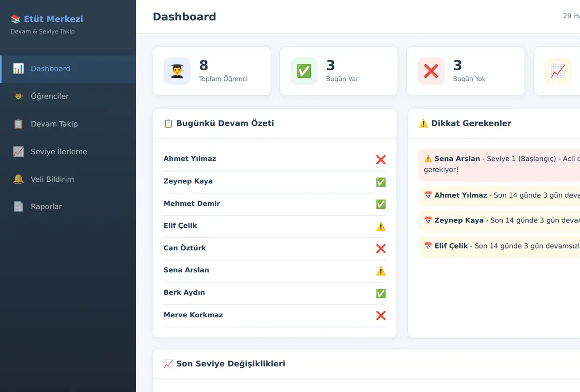The image size is (580, 392).
Task: Open the Zeynep Kaya absence alert
Action: click(499, 220)
